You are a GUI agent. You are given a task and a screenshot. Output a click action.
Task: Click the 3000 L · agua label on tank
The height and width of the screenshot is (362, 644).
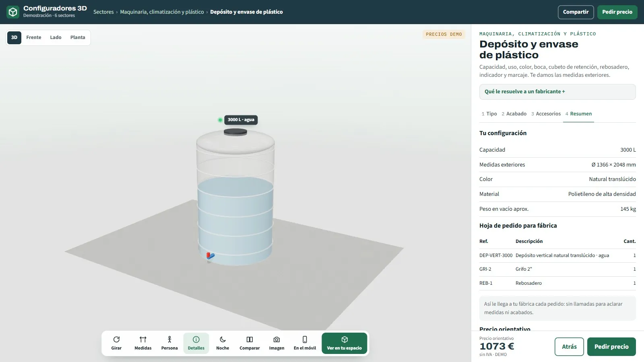coord(241,120)
